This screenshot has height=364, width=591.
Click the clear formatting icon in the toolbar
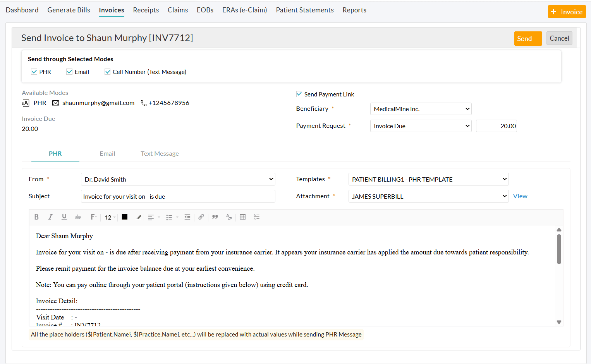coord(228,217)
